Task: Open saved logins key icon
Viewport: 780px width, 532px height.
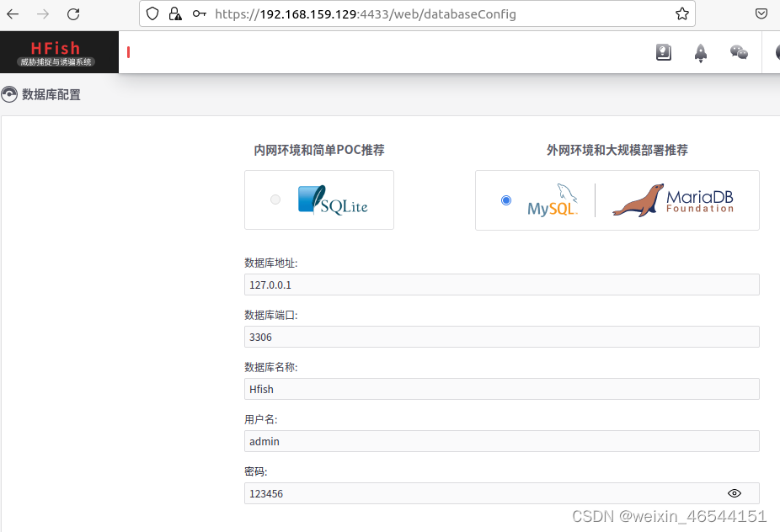Action: tap(200, 14)
